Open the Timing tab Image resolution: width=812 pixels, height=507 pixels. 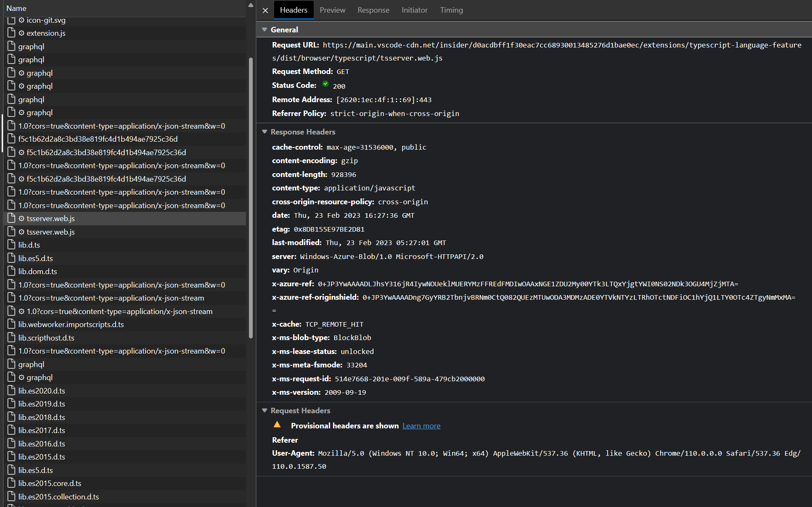tap(451, 10)
